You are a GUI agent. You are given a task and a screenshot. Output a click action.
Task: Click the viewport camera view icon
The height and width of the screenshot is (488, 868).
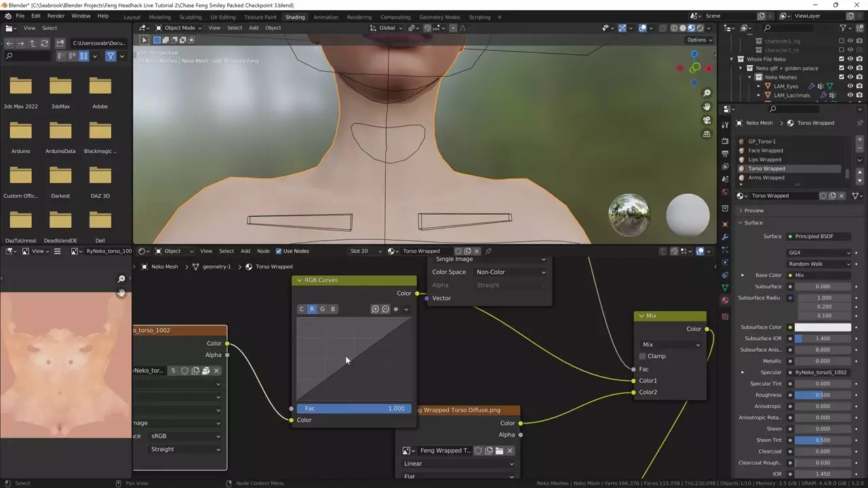coord(707,120)
